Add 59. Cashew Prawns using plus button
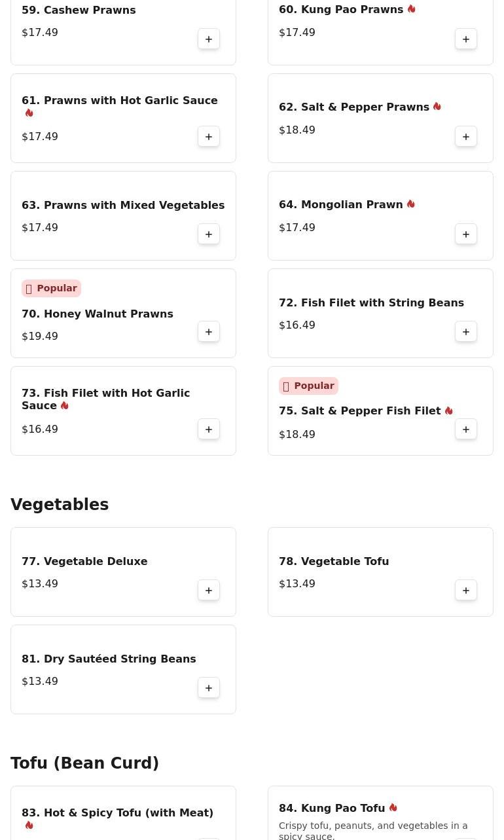 tap(209, 39)
